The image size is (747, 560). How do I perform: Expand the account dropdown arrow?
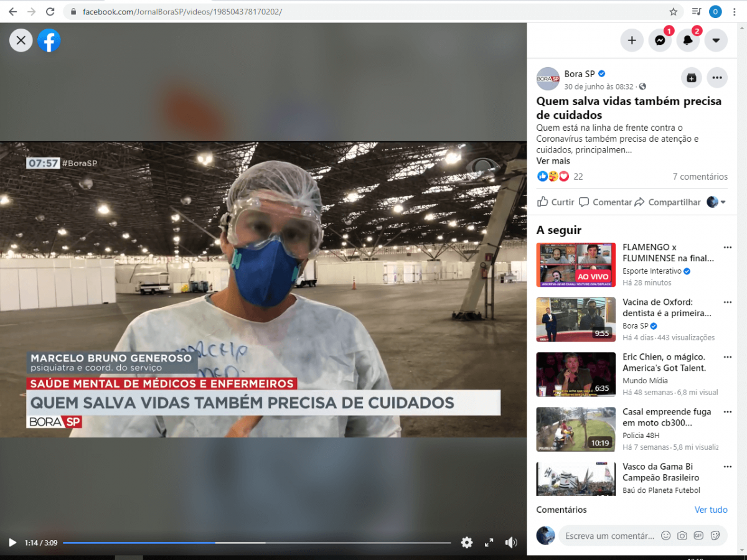[x=716, y=40]
